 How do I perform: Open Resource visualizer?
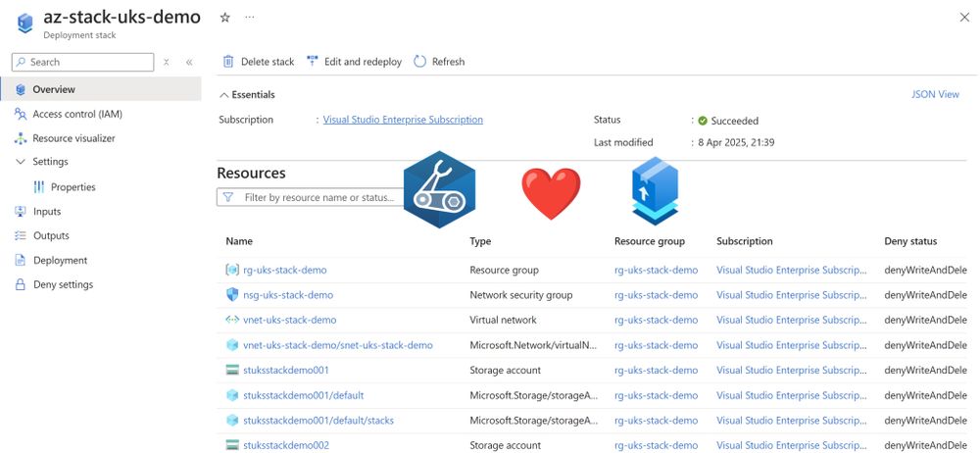pos(73,138)
